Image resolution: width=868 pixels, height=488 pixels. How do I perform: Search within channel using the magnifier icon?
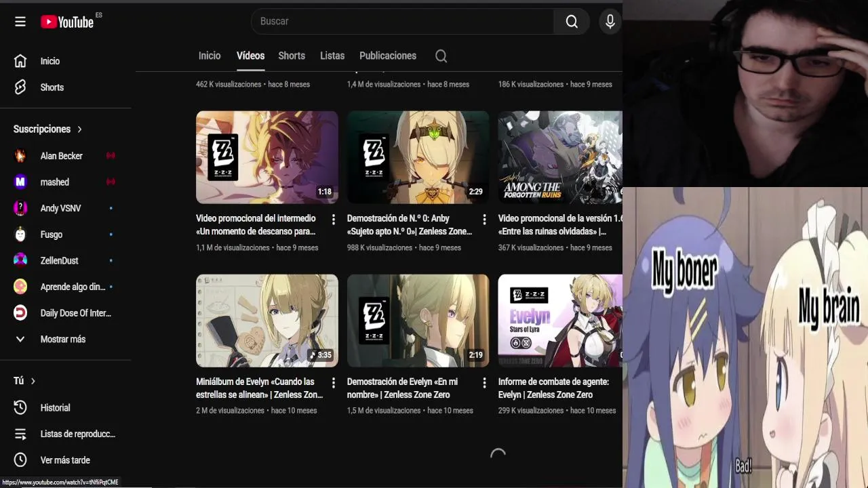[x=441, y=56]
